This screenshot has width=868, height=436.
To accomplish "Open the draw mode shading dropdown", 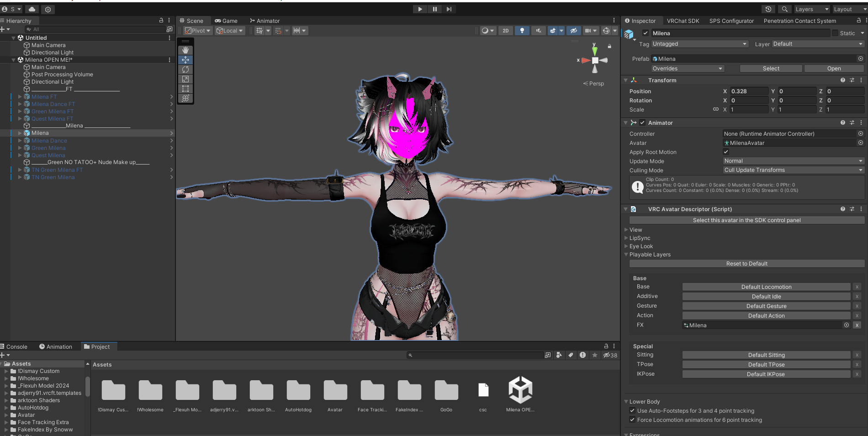I will coord(488,31).
